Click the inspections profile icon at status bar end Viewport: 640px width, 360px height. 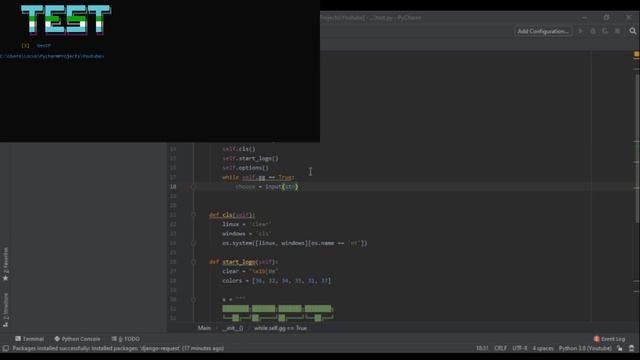(x=631, y=348)
